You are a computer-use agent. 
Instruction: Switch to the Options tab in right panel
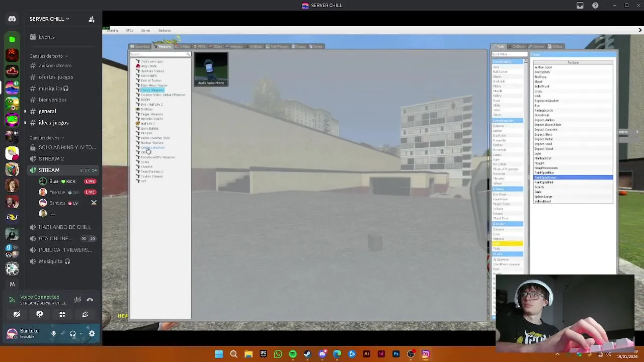click(537, 47)
